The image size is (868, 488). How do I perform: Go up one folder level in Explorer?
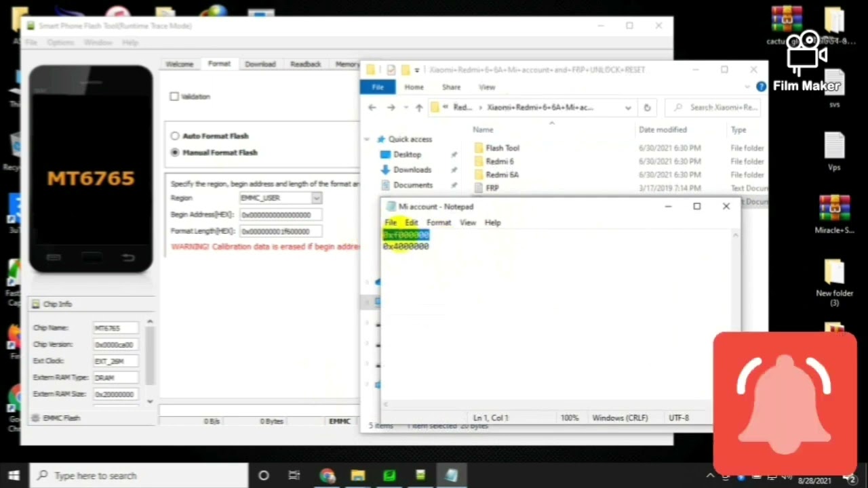click(x=419, y=107)
